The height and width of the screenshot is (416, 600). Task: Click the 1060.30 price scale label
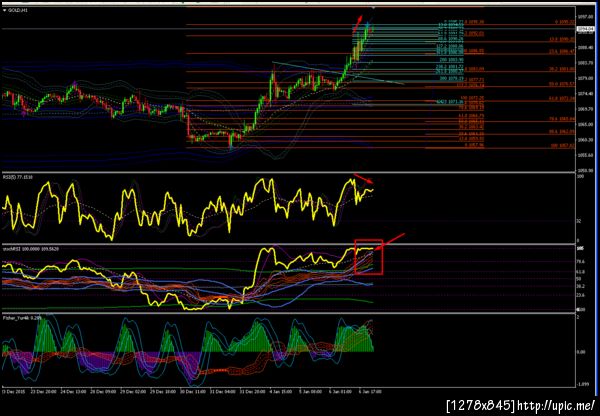pyautogui.click(x=583, y=140)
